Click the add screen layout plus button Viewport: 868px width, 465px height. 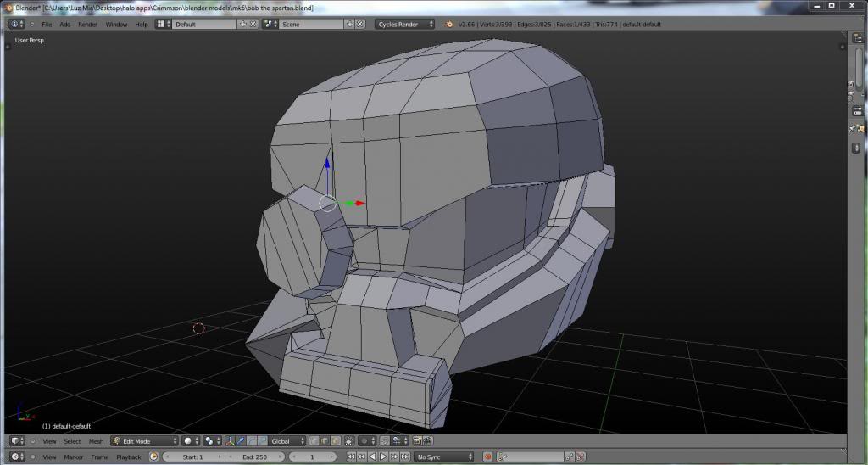point(243,25)
